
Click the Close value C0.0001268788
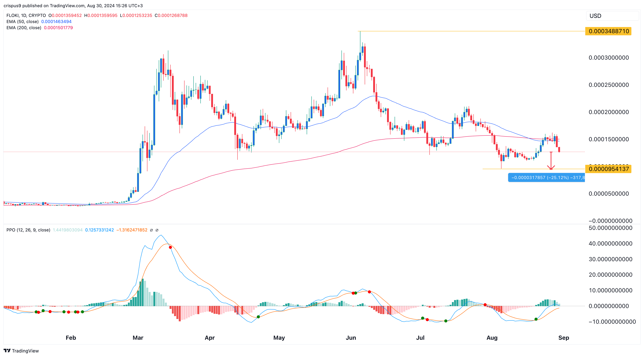(x=171, y=15)
